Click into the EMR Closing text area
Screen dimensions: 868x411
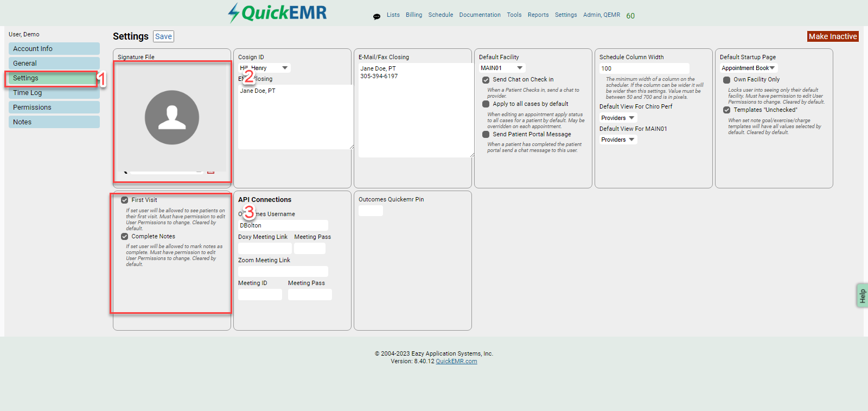pyautogui.click(x=296, y=117)
